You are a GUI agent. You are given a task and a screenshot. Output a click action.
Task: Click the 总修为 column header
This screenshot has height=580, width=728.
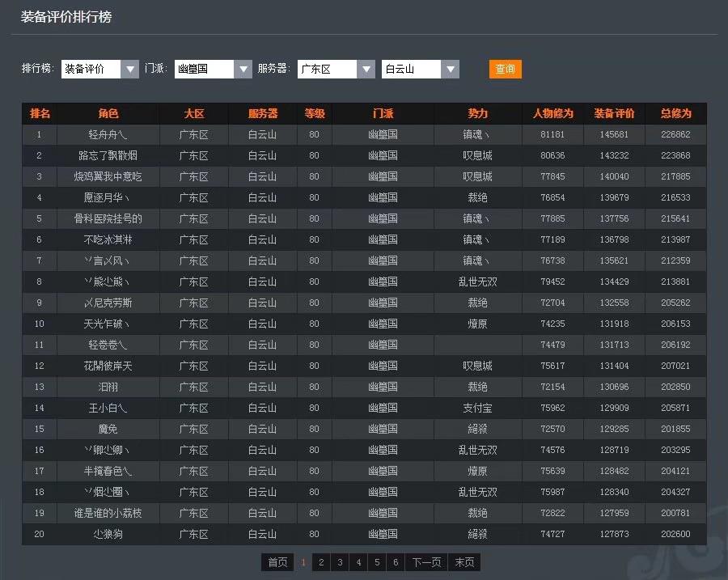[x=675, y=114]
